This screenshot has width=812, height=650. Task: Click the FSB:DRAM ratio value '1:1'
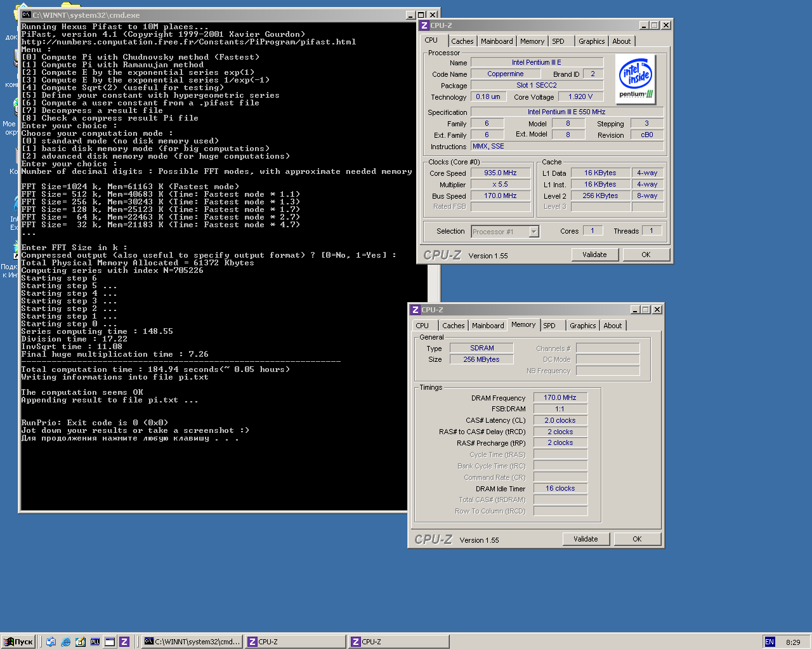560,409
